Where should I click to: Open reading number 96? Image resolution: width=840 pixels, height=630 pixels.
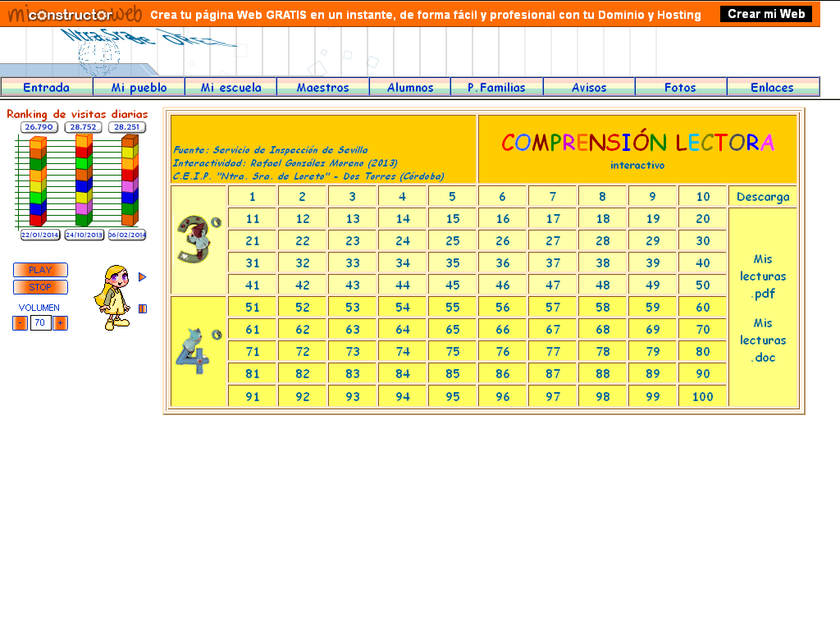[503, 396]
